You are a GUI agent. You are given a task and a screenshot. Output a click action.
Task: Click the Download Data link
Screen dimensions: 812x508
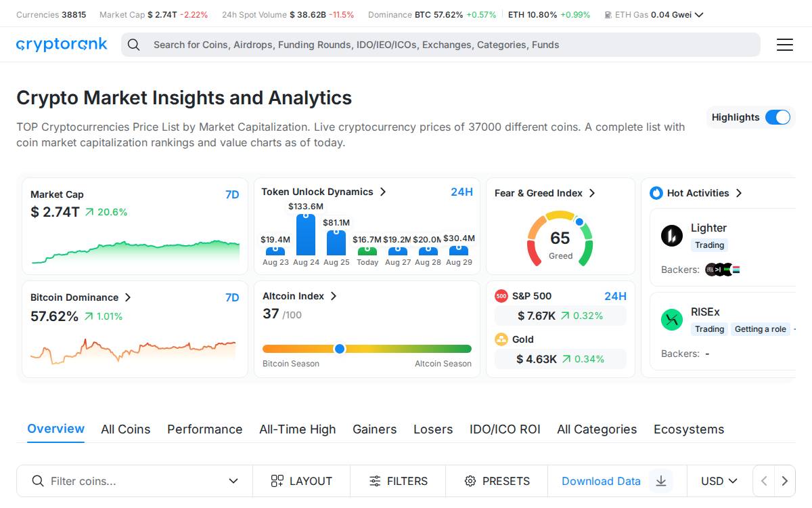pyautogui.click(x=601, y=481)
